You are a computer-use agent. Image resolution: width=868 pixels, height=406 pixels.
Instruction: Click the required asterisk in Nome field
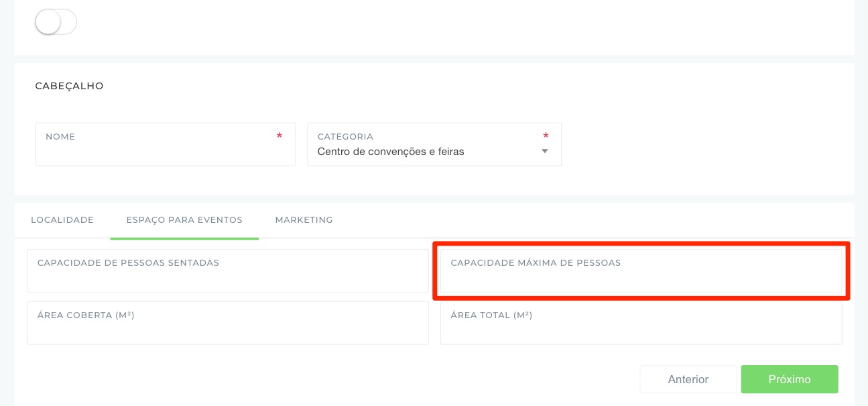pyautogui.click(x=280, y=136)
